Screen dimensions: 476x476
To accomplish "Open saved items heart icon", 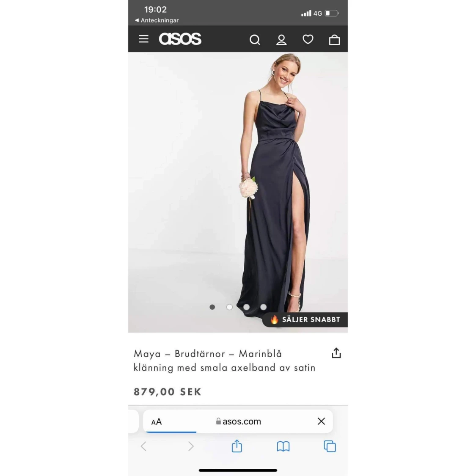I will coord(308,39).
